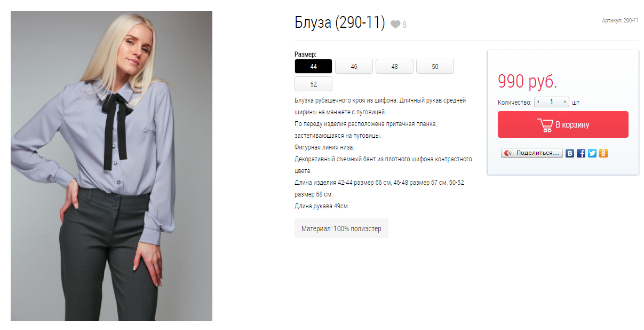Choose size 46
Image resolution: width=644 pixels, height=330 pixels.
coord(354,66)
